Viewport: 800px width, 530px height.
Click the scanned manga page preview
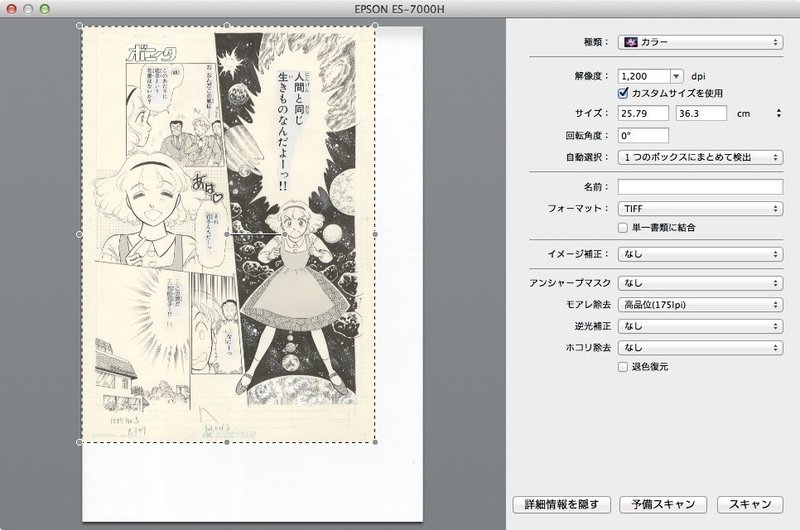228,234
